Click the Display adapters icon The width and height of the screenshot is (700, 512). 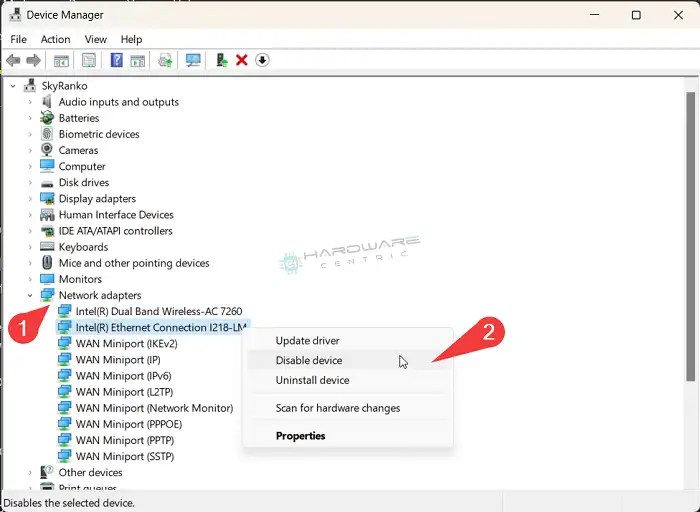(47, 199)
